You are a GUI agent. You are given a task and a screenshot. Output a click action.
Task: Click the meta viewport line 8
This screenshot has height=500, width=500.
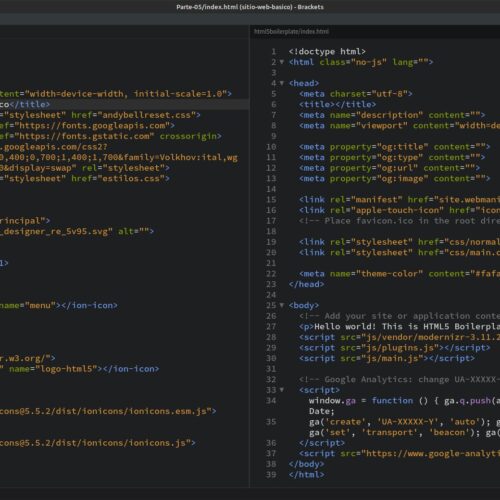pos(399,126)
